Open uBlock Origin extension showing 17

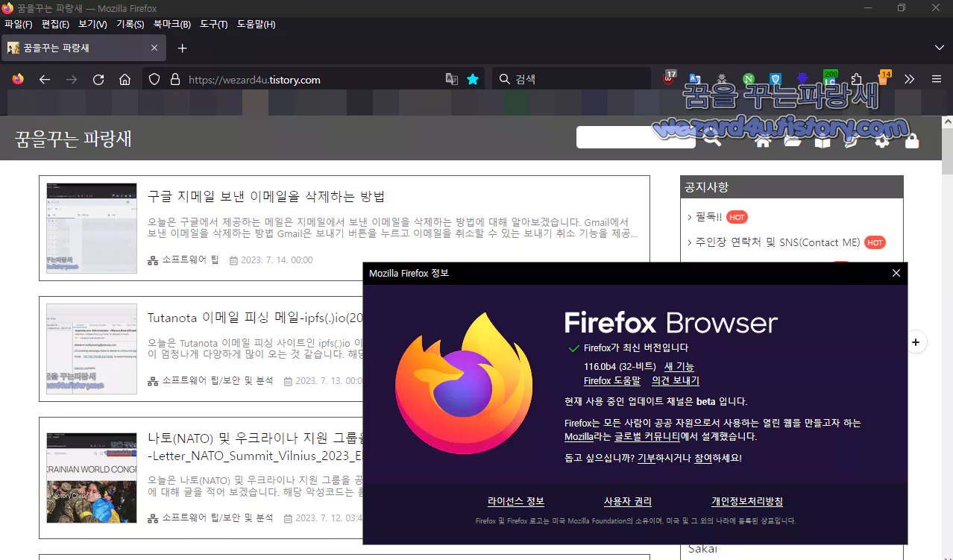click(670, 78)
